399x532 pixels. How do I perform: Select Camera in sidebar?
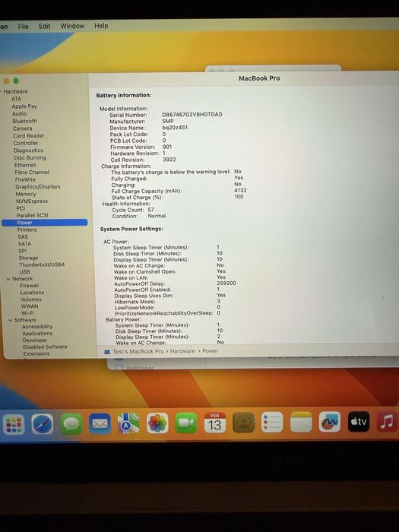[22, 128]
